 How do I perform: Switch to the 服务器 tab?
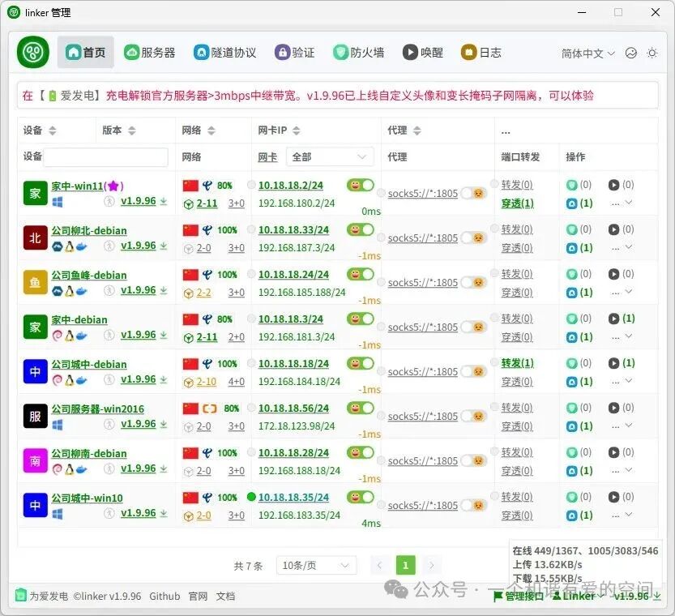pos(150,53)
